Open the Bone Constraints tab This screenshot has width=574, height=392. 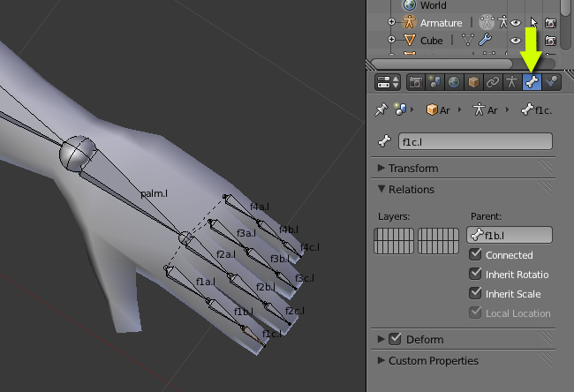tap(551, 82)
